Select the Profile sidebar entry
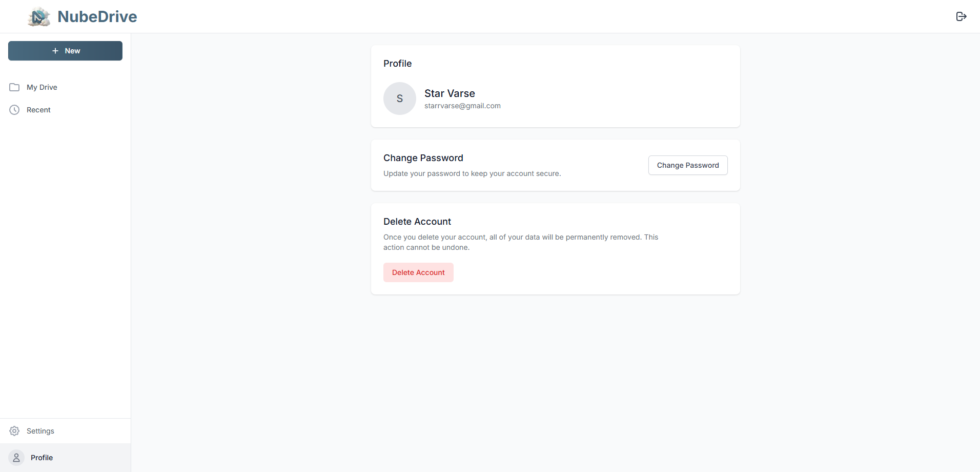This screenshot has width=980, height=472. tap(66, 458)
